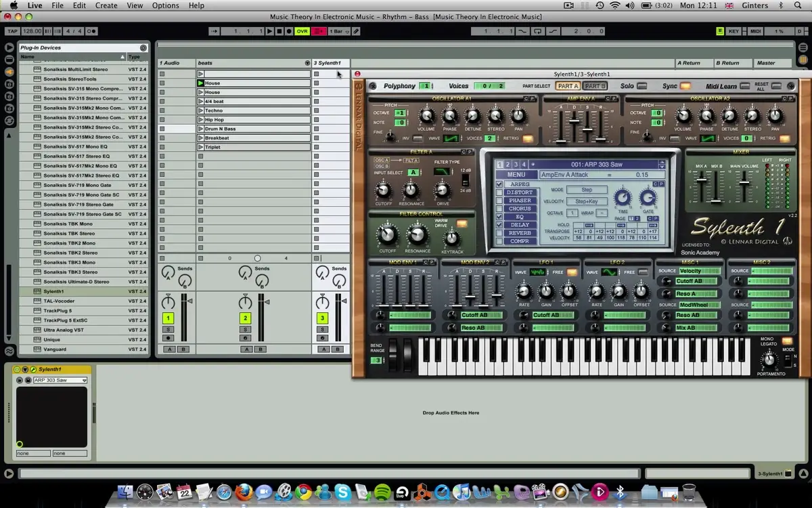812x508 pixels.
Task: Open the File menu
Action: pos(58,5)
